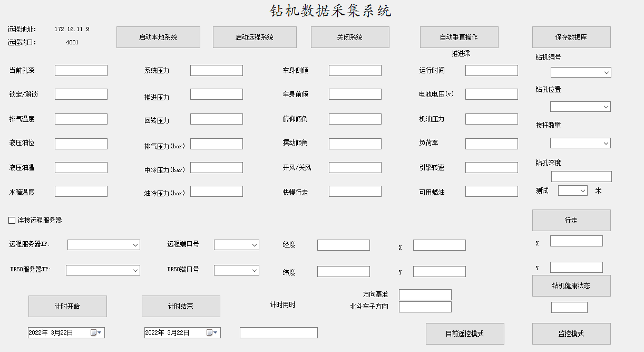Start timing with 计时开始 button

click(67, 306)
